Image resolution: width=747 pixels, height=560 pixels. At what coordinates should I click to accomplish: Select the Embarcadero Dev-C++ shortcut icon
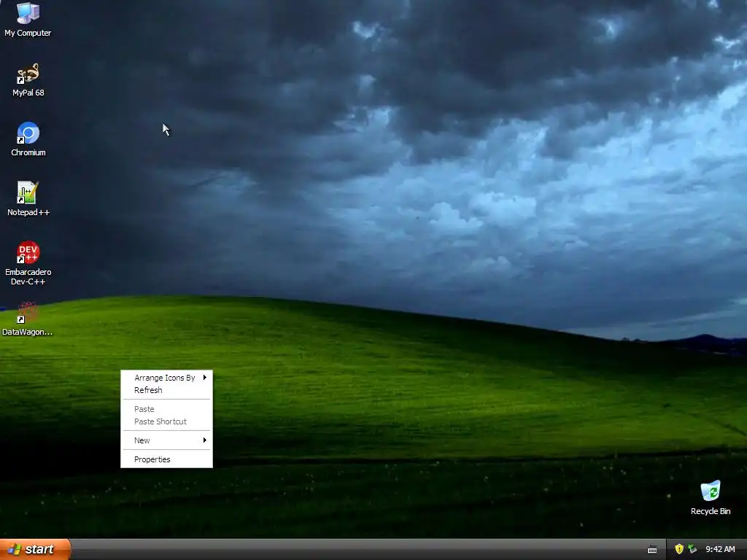[x=28, y=262]
